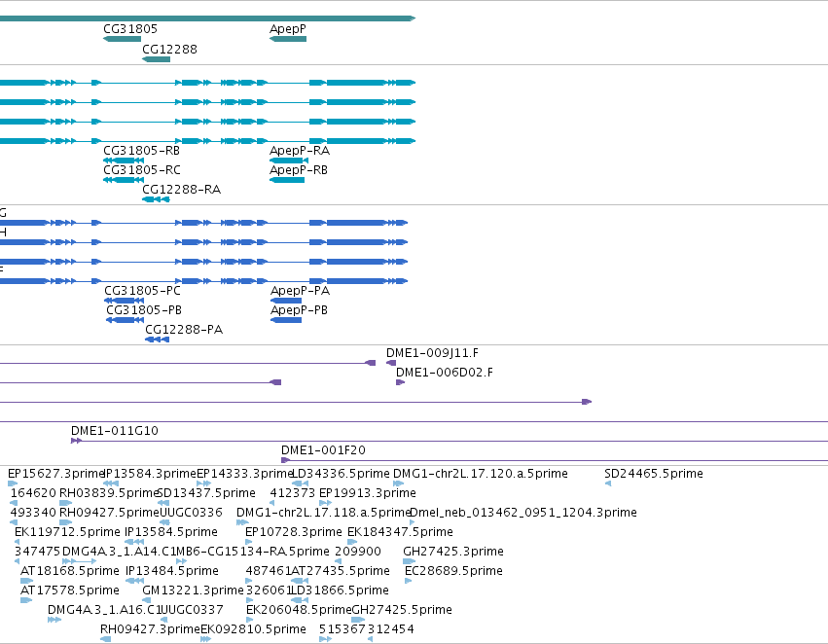The width and height of the screenshot is (828, 644).
Task: Select the EK119712.5prime EST label
Action: click(x=67, y=532)
